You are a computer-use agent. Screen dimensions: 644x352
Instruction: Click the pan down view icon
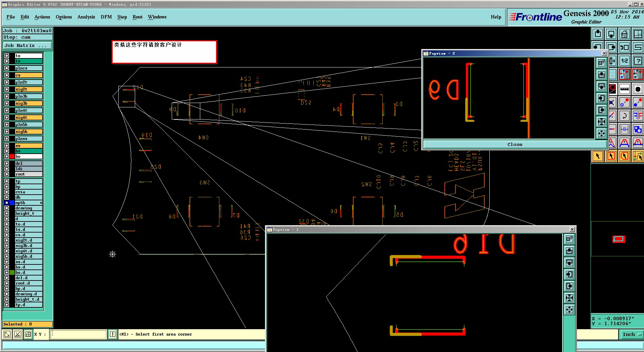(611, 34)
